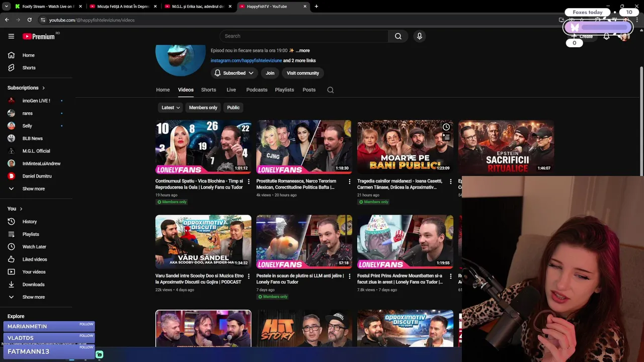The height and width of the screenshot is (362, 644).
Task: Search within channel magnifier icon
Action: (x=331, y=90)
